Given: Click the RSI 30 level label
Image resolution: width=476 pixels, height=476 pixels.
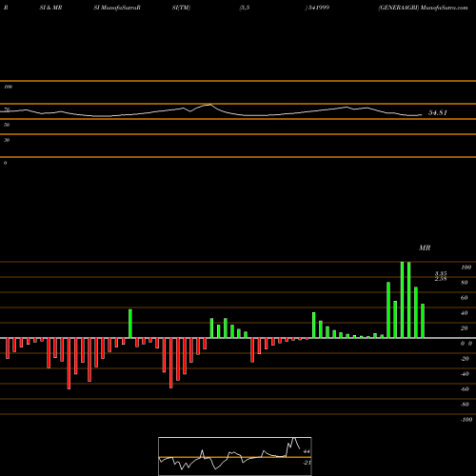Looking at the screenshot, I should (x=7, y=140).
